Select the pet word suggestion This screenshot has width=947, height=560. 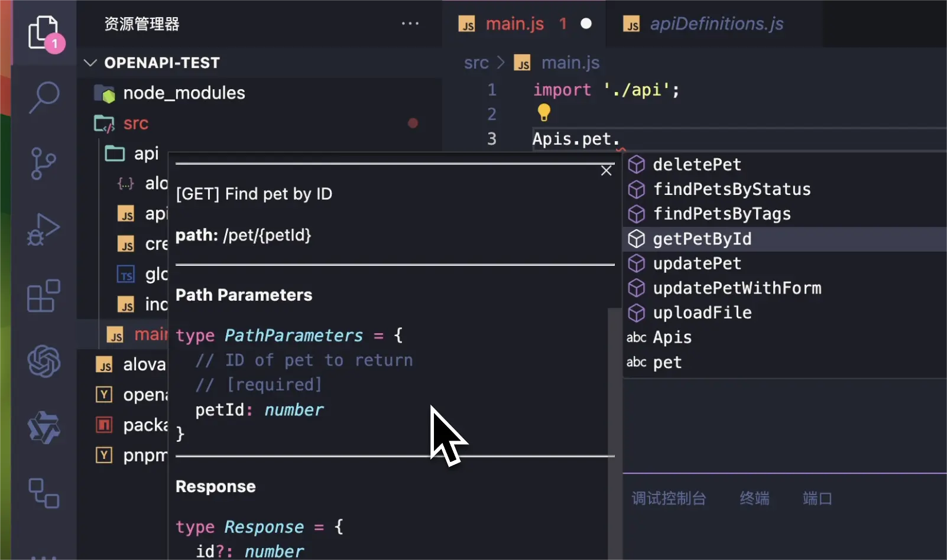click(x=785, y=362)
